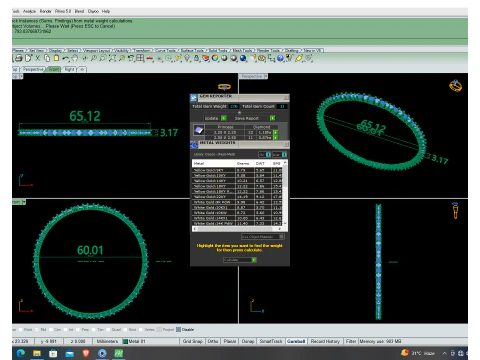Select the Zoom Window magnifier icon

click(103, 58)
